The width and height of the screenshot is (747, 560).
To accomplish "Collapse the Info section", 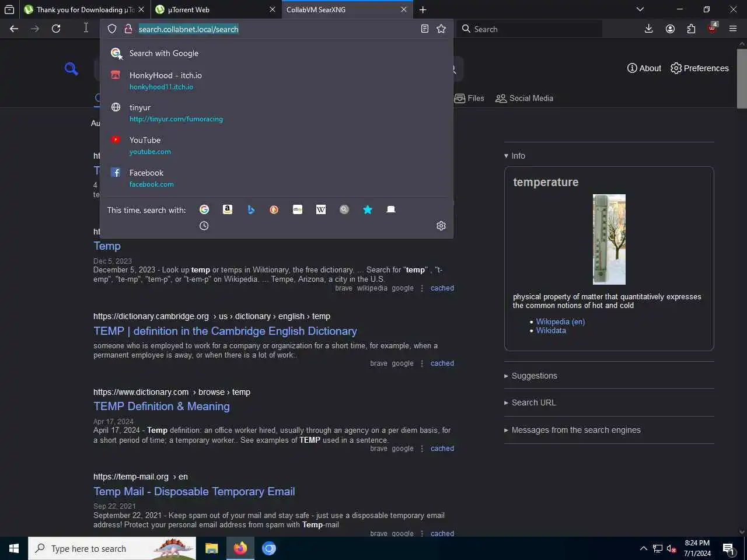I will pyautogui.click(x=515, y=156).
